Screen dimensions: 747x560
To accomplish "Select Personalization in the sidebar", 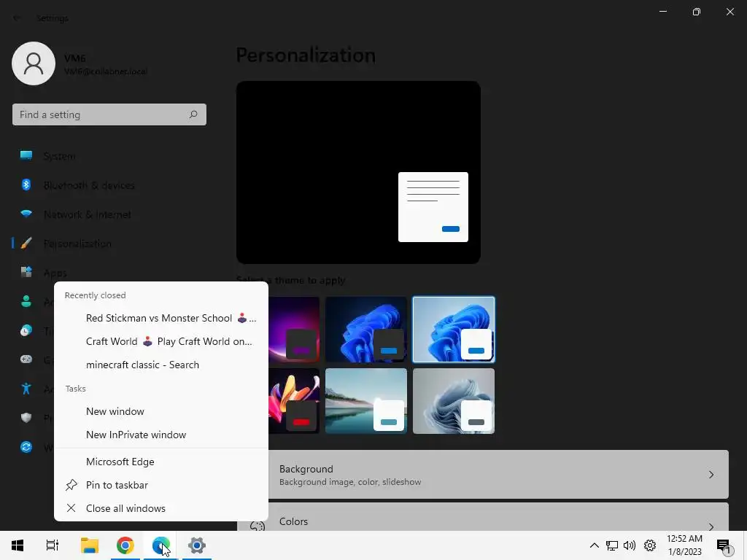I will point(77,244).
